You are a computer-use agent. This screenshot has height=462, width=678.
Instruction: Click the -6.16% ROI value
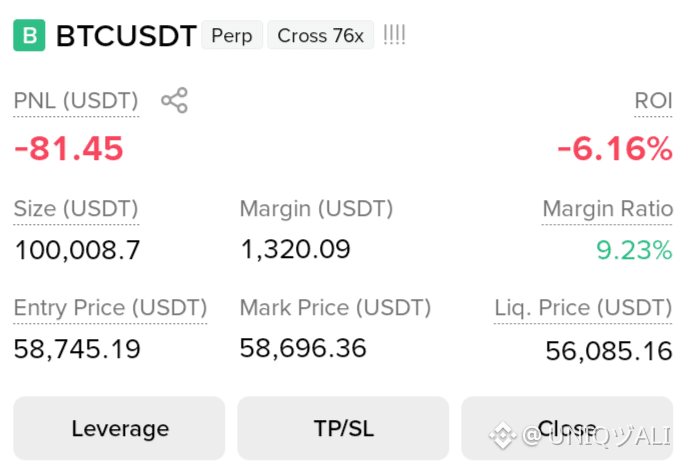pyautogui.click(x=615, y=148)
